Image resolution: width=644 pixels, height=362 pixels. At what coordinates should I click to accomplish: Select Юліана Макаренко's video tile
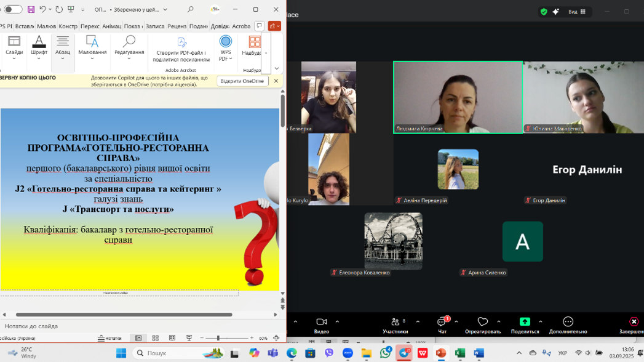[x=584, y=97]
